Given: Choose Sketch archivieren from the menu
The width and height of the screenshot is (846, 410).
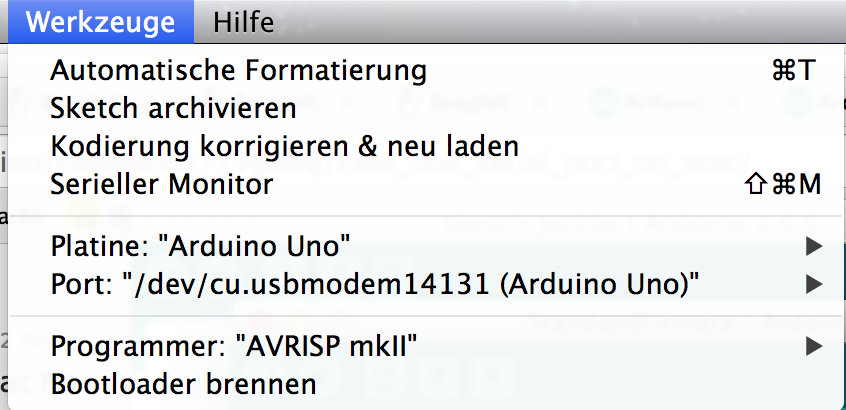Looking at the screenshot, I should click(x=173, y=108).
